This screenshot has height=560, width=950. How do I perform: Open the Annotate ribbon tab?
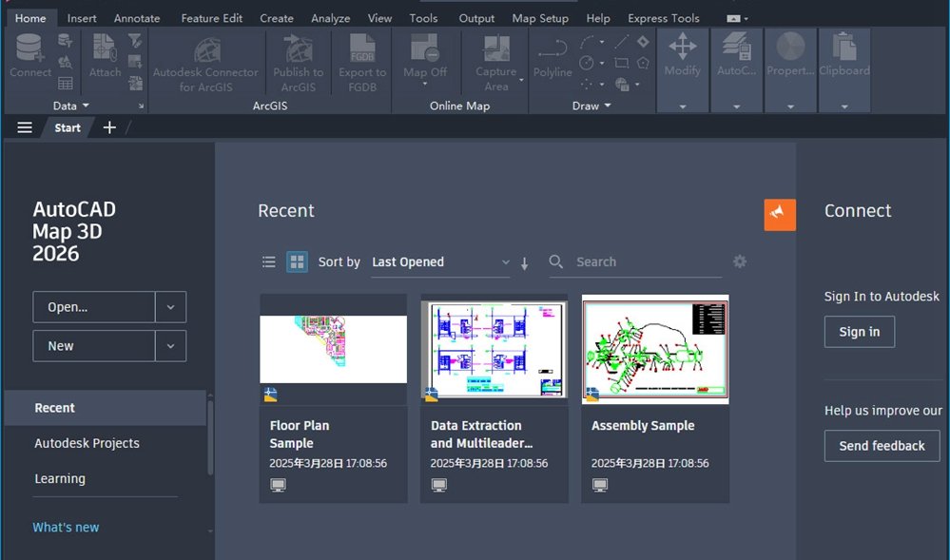137,18
